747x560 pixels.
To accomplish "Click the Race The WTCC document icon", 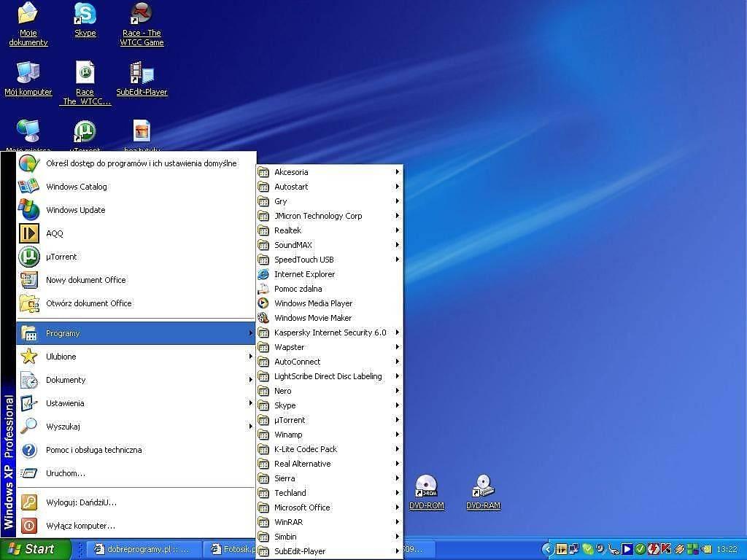I will pos(85,74).
